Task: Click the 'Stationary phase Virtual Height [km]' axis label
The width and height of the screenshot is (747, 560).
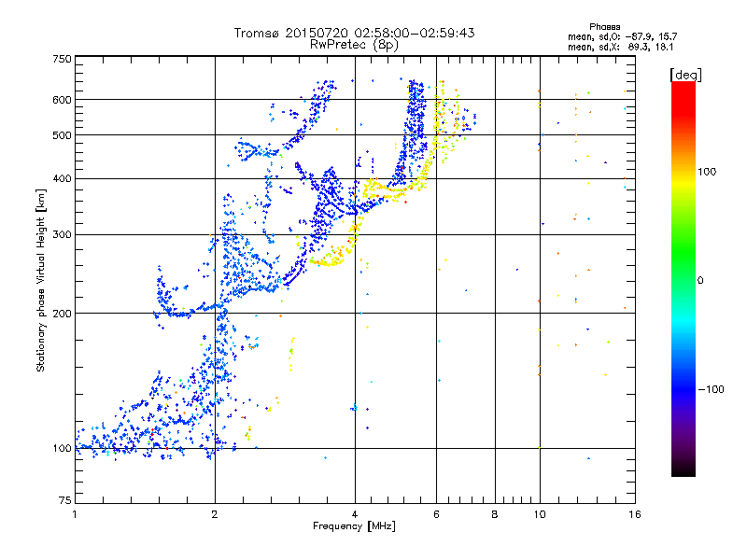Action: tap(41, 280)
